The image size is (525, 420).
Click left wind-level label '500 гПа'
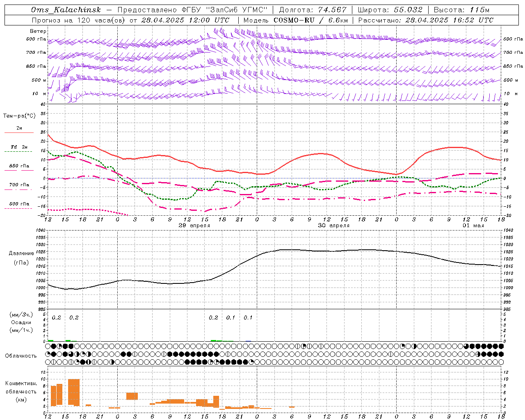[x=36, y=39]
